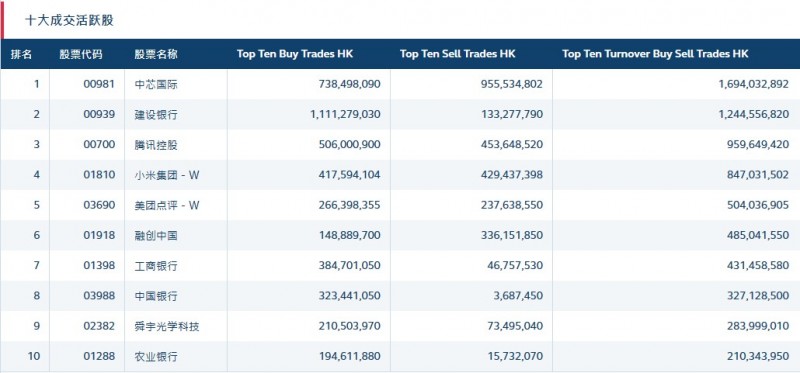This screenshot has height=373, width=800.
Task: Select 中国银行 in row 8
Action: tap(156, 296)
